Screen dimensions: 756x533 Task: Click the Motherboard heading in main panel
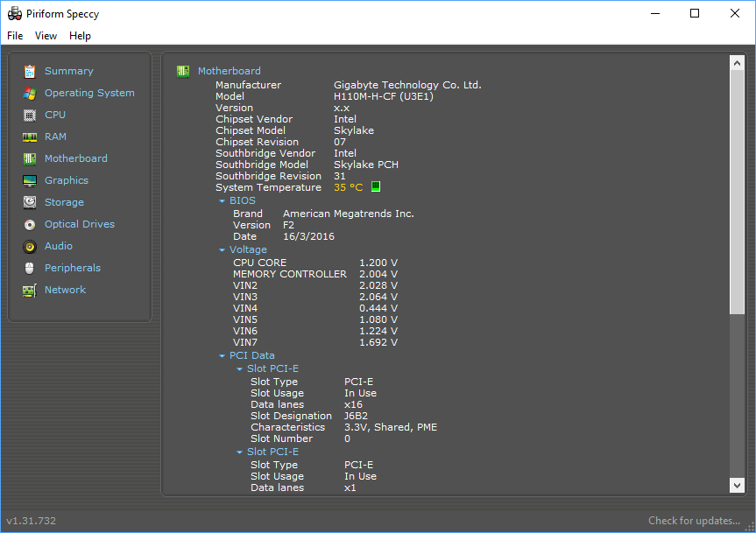click(x=229, y=71)
